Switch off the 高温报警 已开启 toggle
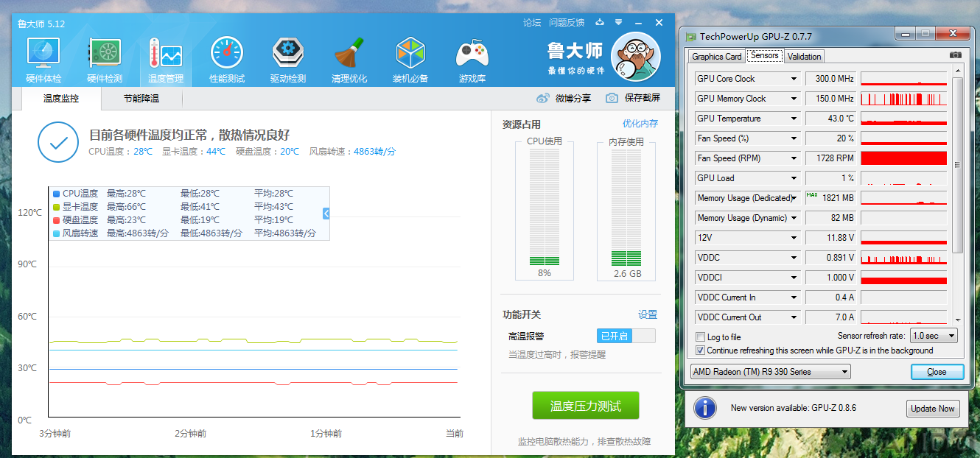The width and height of the screenshot is (980, 458). [626, 336]
